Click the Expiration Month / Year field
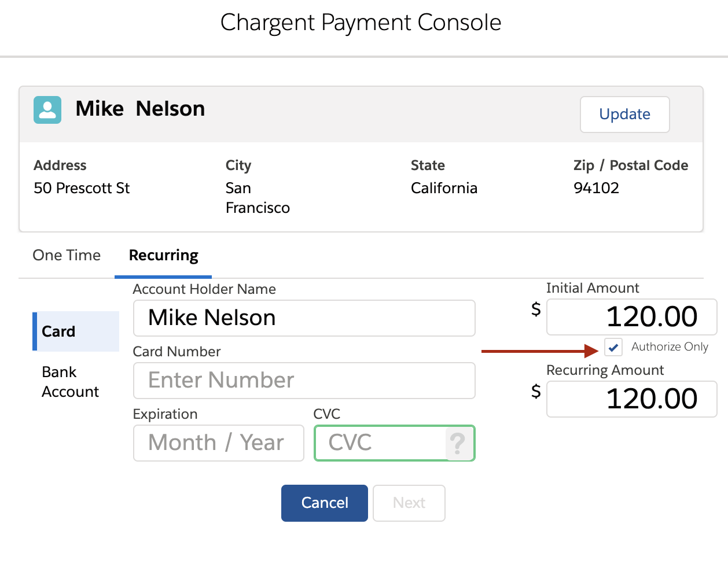 point(218,442)
